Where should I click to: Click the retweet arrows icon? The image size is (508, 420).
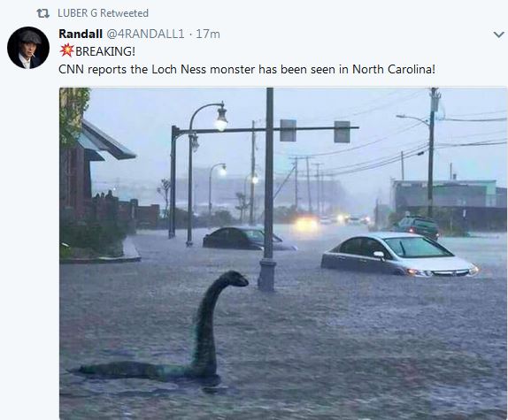pyautogui.click(x=42, y=13)
